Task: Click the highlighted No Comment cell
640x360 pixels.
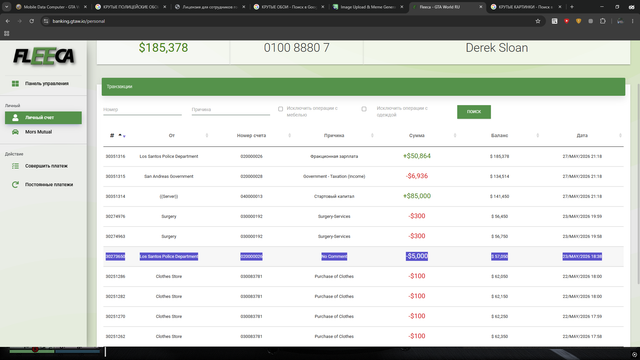Action: pos(334,256)
